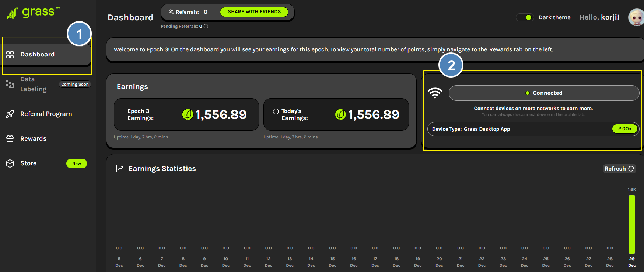644x272 pixels.
Task: Click the Device Type Grass Desktop App row
Action: (x=533, y=129)
